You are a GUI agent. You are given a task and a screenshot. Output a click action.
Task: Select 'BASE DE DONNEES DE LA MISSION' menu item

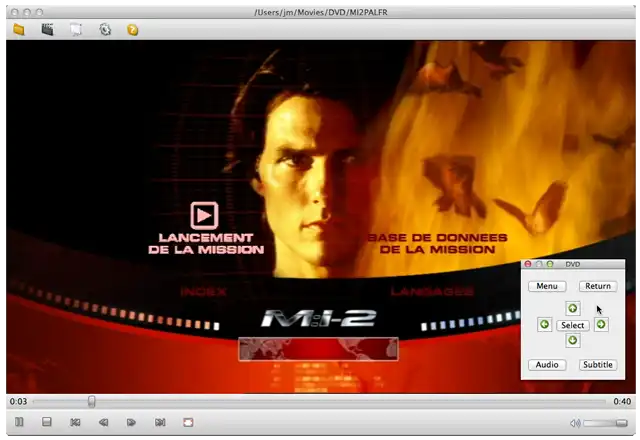pyautogui.click(x=438, y=244)
